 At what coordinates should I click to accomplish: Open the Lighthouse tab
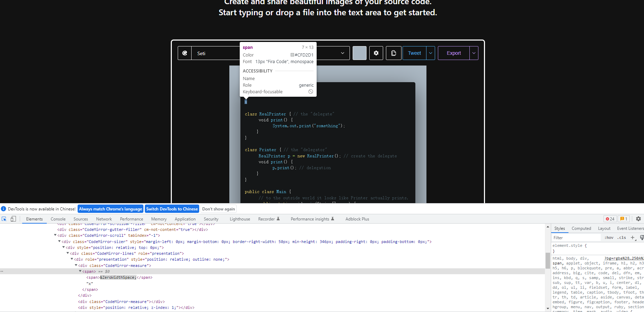coord(240,219)
